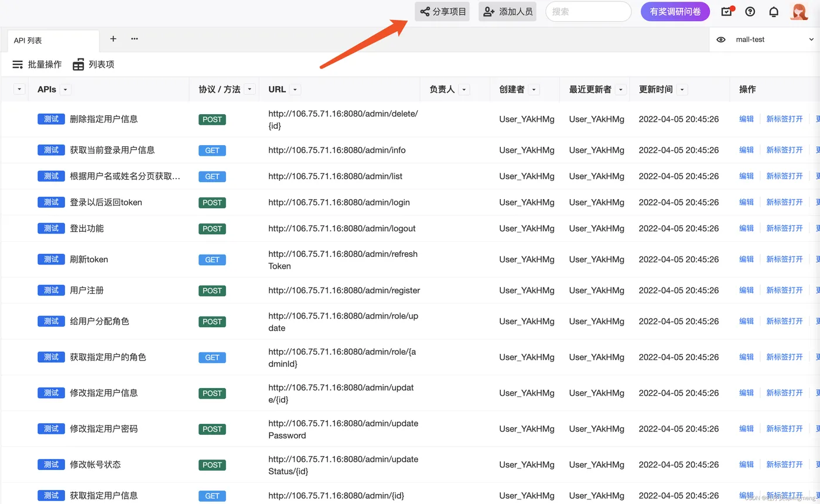Screen dimensions: 820x504
Task: Click 编辑 for 登出功能
Action: 746,228
